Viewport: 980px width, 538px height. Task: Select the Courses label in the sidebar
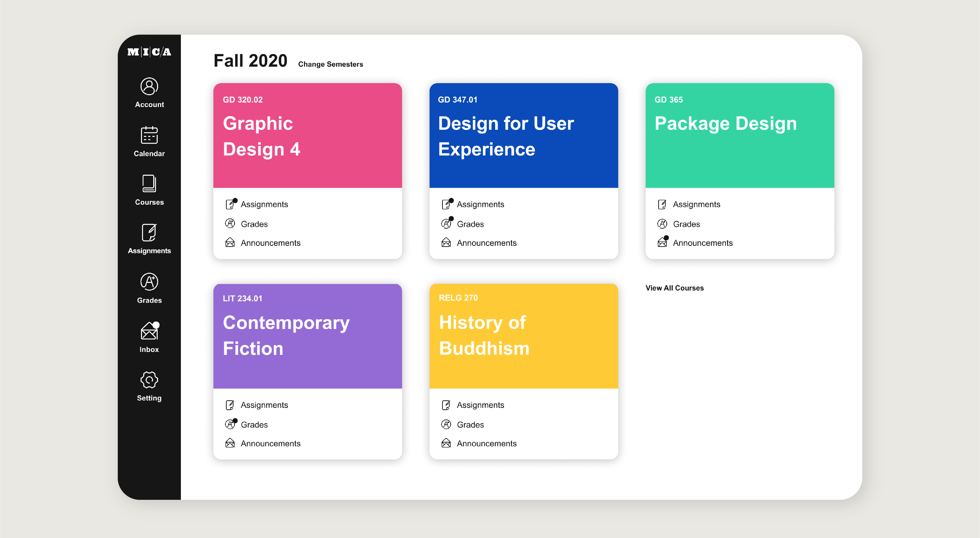pyautogui.click(x=149, y=202)
